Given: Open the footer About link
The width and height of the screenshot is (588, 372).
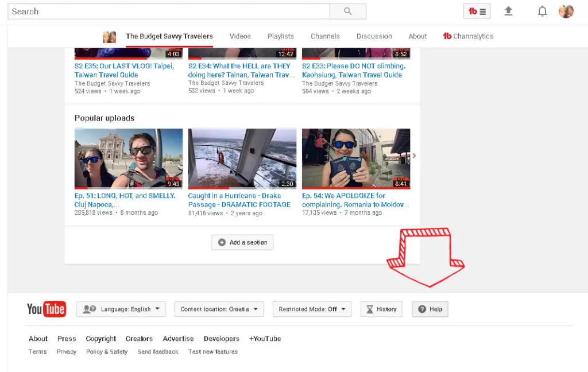Looking at the screenshot, I should tap(38, 339).
